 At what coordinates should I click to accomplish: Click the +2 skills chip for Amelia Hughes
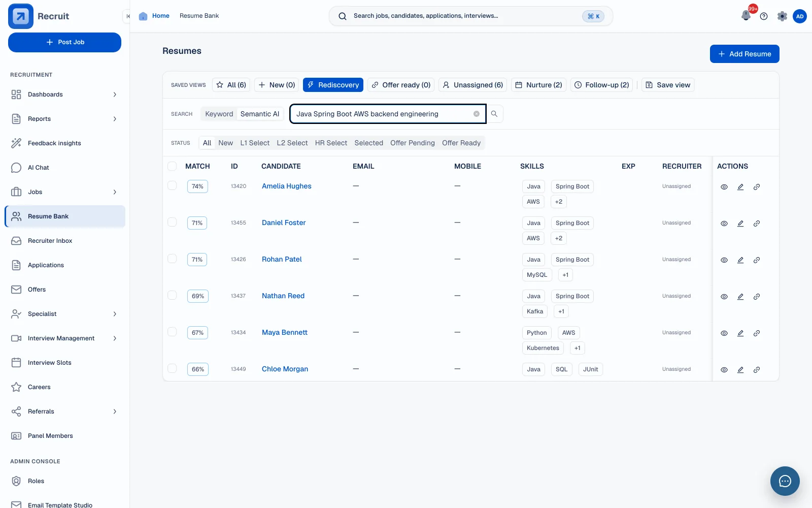tap(559, 202)
